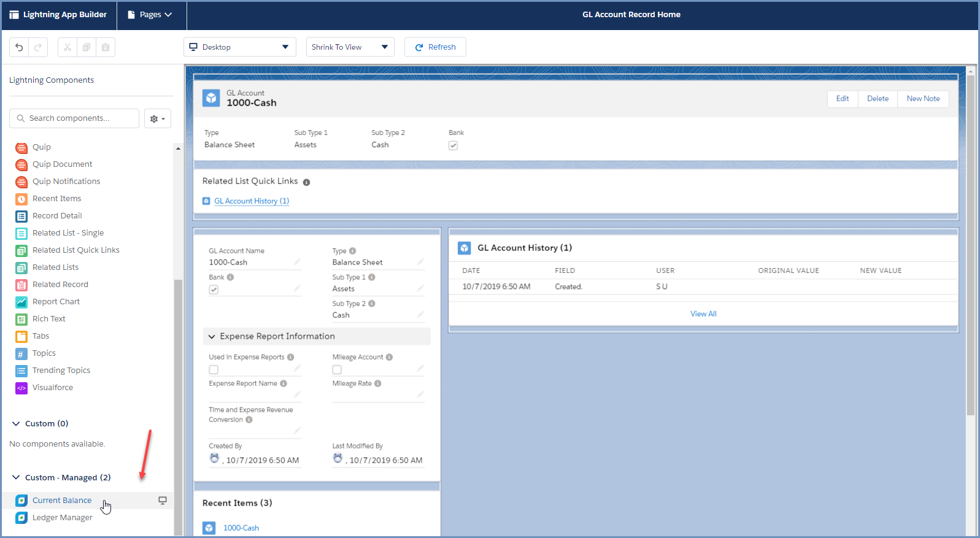
Task: Collapse the Expense Report Information section
Action: coord(212,337)
